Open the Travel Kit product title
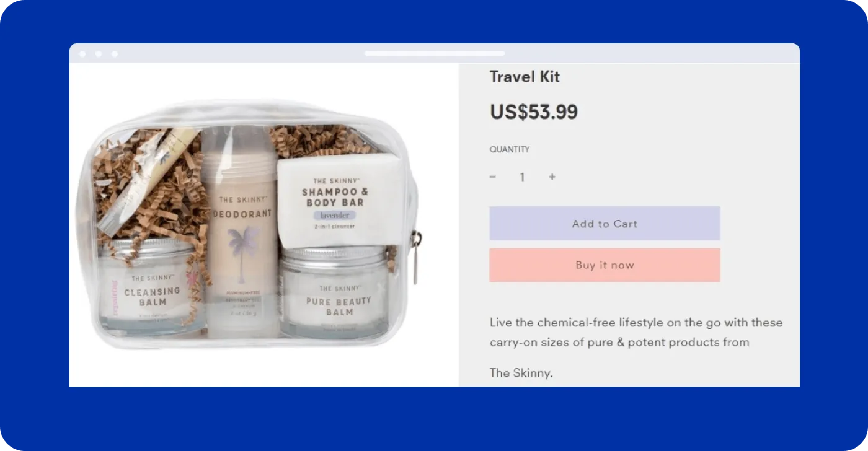The image size is (868, 451). [525, 77]
